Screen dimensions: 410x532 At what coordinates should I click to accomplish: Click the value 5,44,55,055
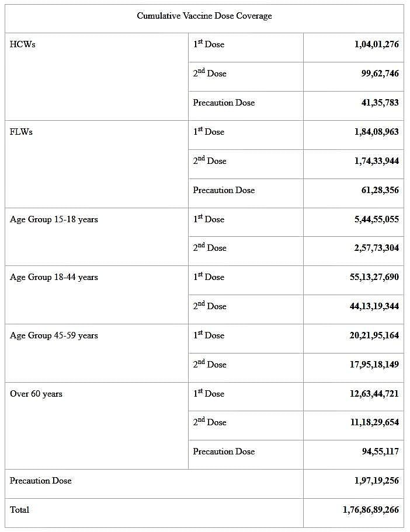click(376, 219)
